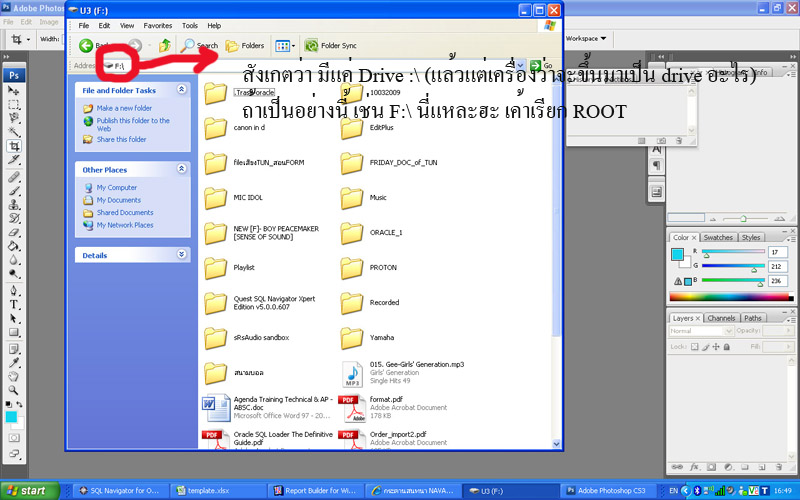Select the Type tool
Viewport: 800px width, 500px height.
(x=14, y=305)
